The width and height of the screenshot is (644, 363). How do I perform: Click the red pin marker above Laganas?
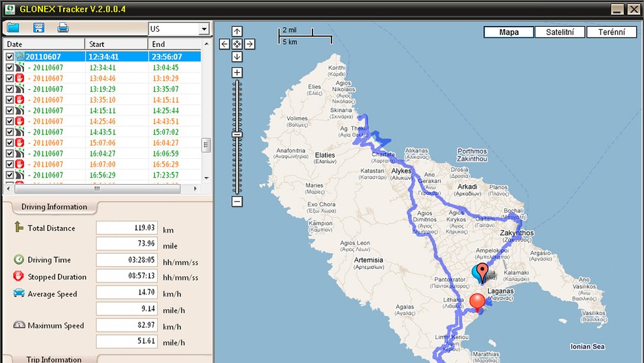tap(482, 272)
